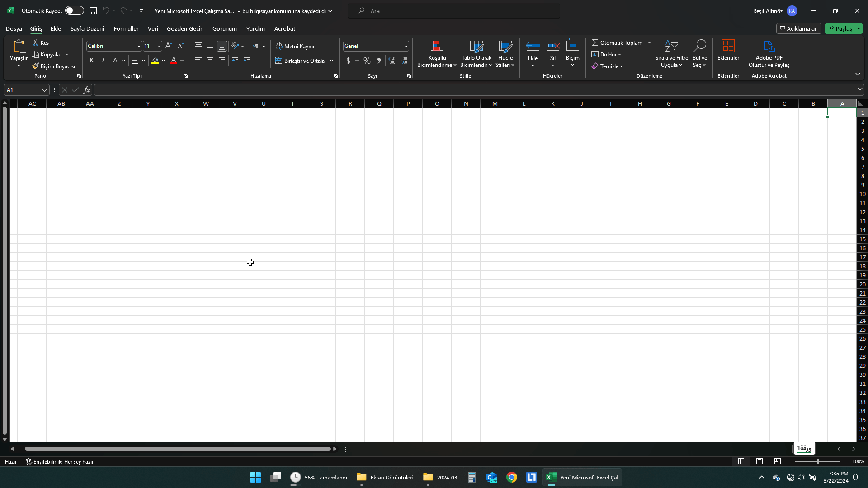The image size is (868, 488).
Task: Click the Adobe PDF Oluştur ve Paylaş icon
Action: click(769, 46)
